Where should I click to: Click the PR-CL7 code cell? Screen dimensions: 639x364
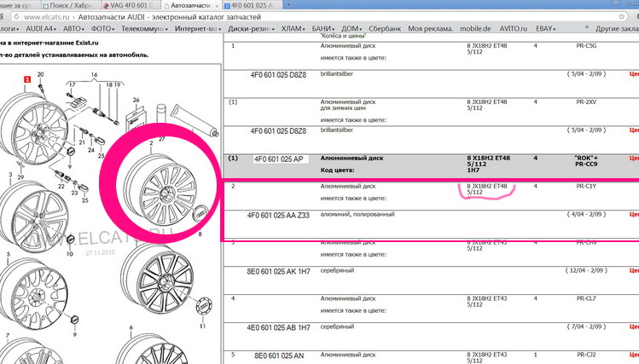586,298
